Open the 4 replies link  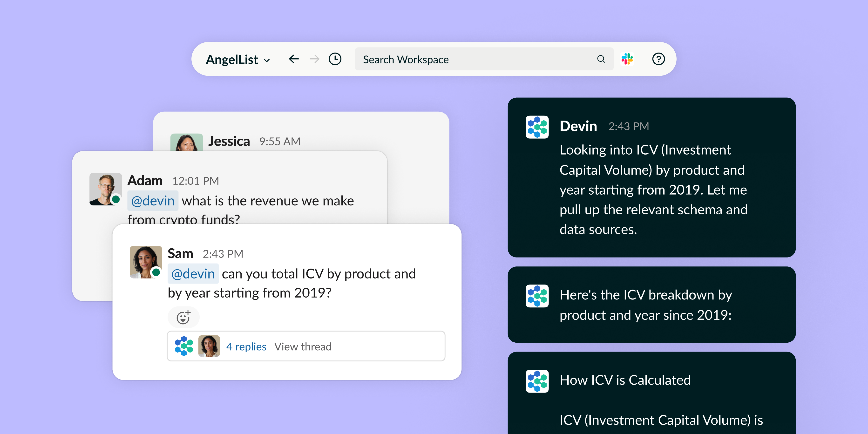tap(246, 346)
